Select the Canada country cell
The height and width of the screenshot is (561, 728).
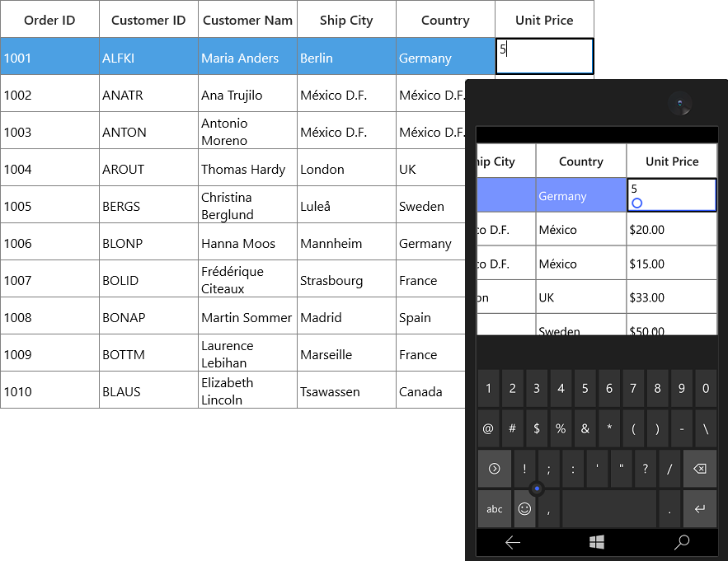coord(431,391)
